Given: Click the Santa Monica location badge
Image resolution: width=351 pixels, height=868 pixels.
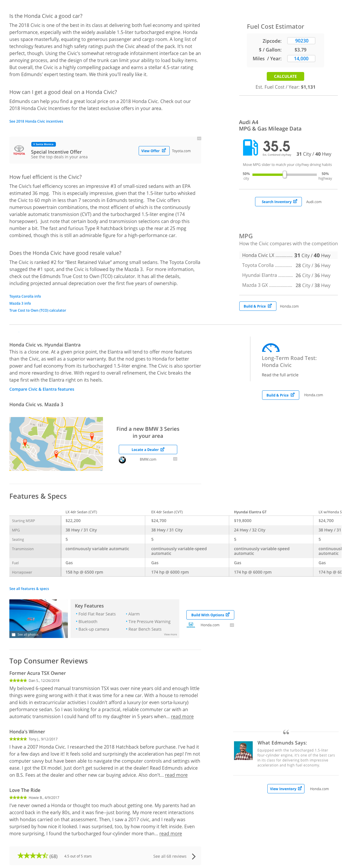Looking at the screenshot, I should pos(44,144).
